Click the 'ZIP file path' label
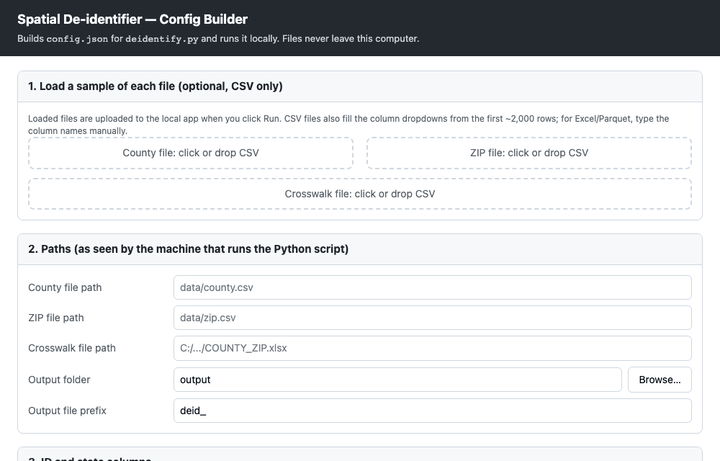The height and width of the screenshot is (461, 720). click(56, 318)
